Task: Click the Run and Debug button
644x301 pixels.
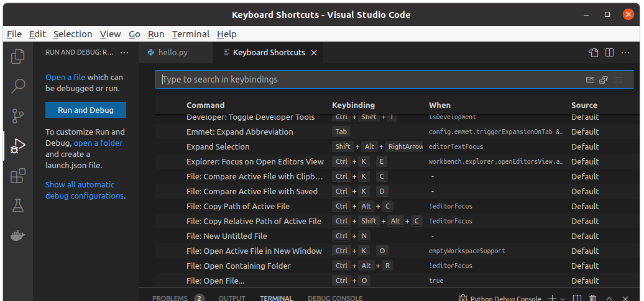Action: click(x=85, y=110)
